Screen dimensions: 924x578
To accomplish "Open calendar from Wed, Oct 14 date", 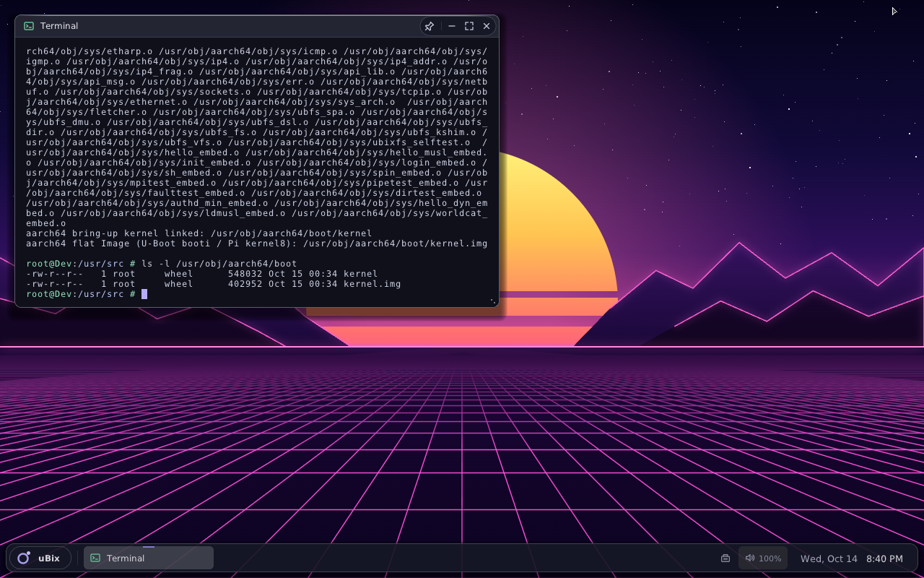I will pyautogui.click(x=829, y=558).
